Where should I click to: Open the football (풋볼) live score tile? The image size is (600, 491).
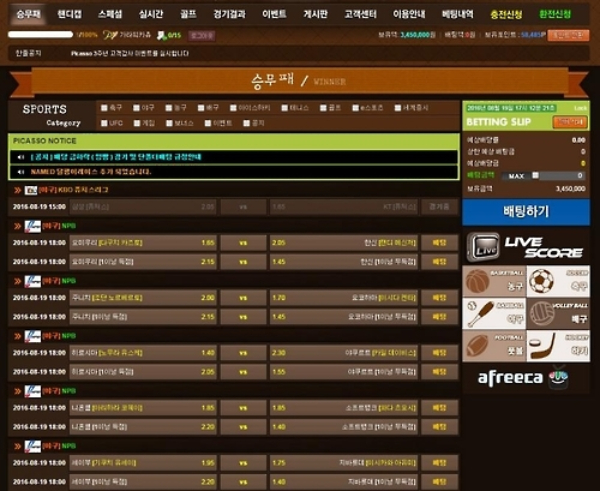494,346
